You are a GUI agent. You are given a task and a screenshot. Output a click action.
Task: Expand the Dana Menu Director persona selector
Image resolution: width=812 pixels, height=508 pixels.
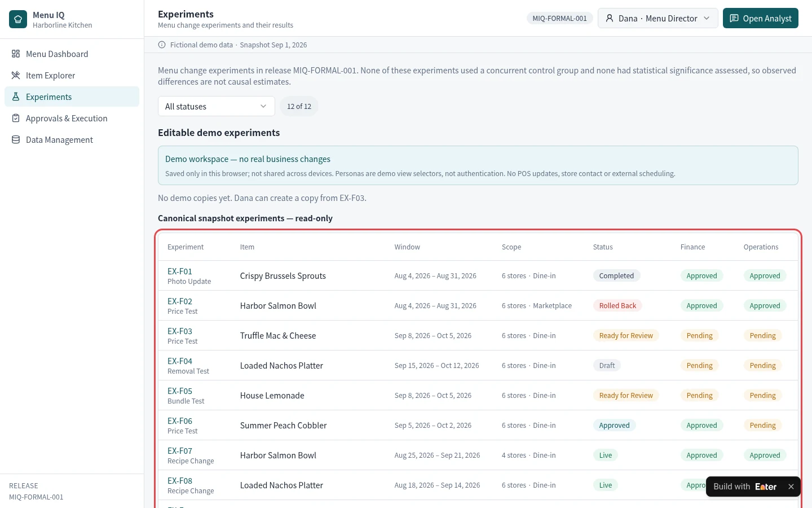click(657, 18)
